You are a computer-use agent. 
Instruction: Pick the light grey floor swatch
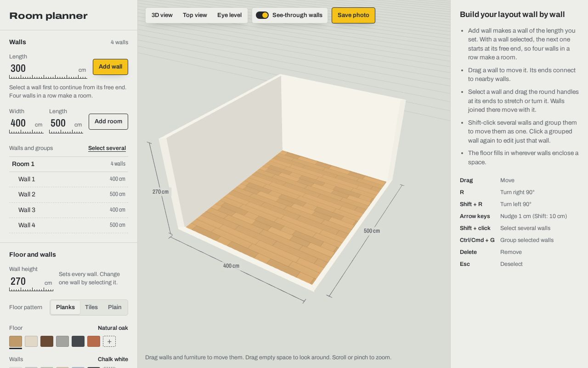(x=62, y=341)
